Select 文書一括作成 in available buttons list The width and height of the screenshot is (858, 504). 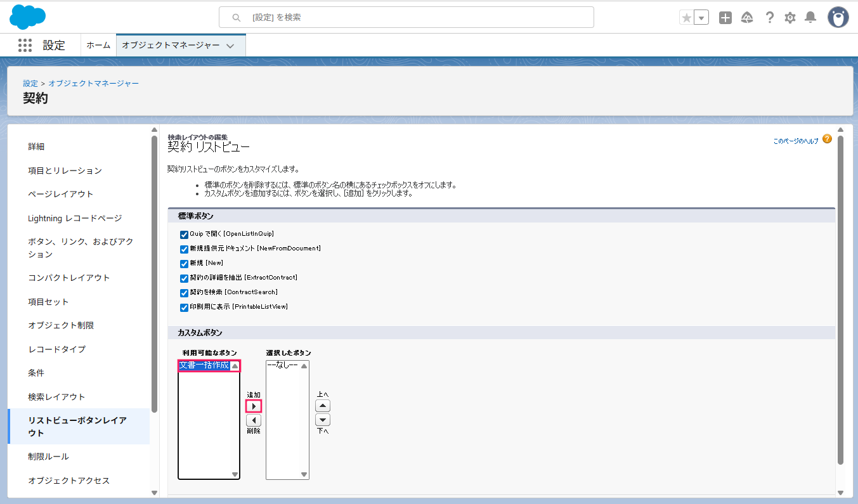tap(204, 365)
